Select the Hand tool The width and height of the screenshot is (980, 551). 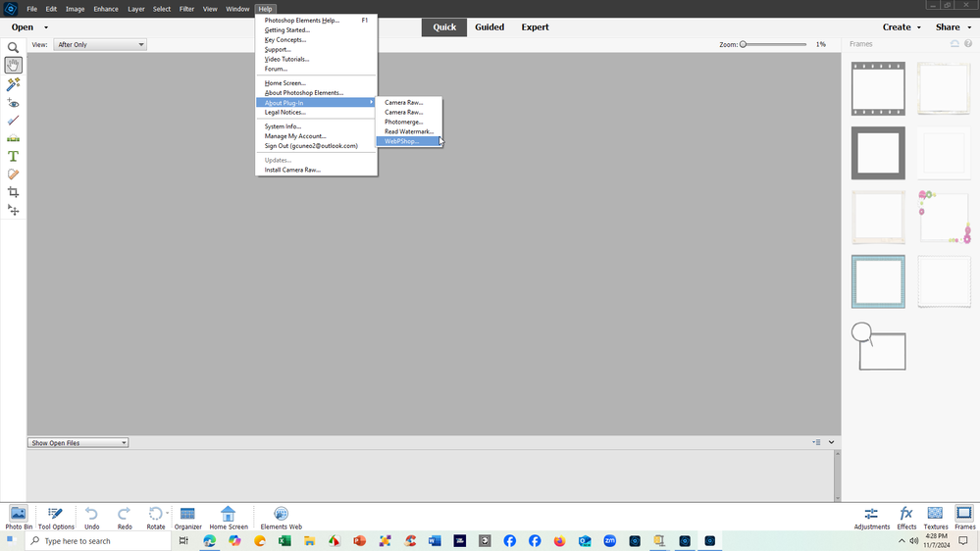[13, 66]
